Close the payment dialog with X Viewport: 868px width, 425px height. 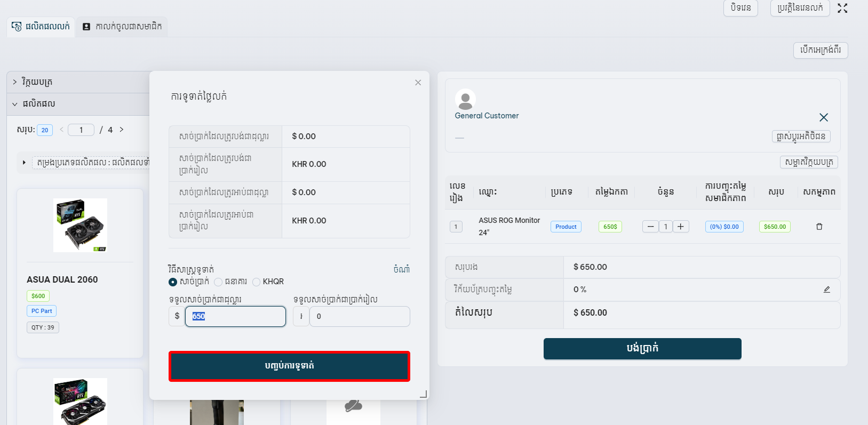coord(418,83)
